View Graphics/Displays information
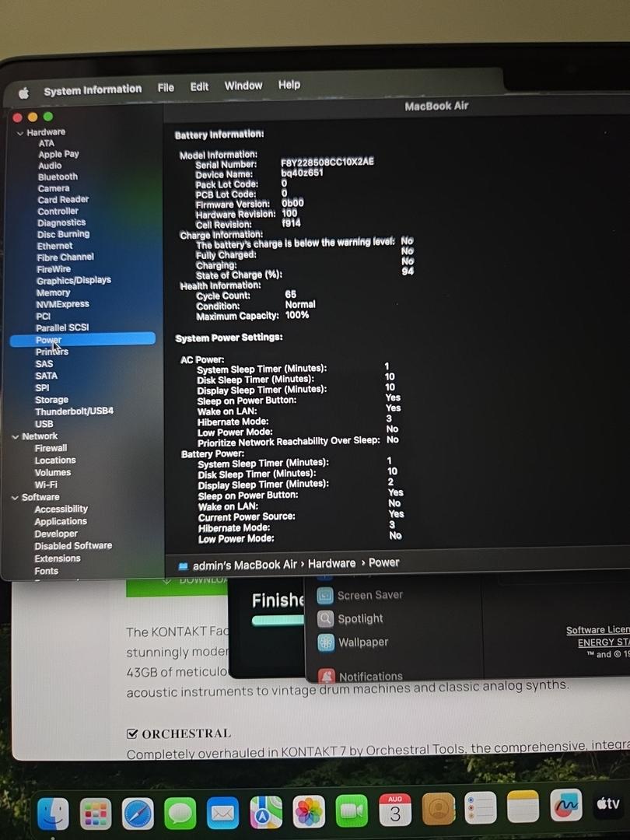The width and height of the screenshot is (630, 840). pos(74,280)
